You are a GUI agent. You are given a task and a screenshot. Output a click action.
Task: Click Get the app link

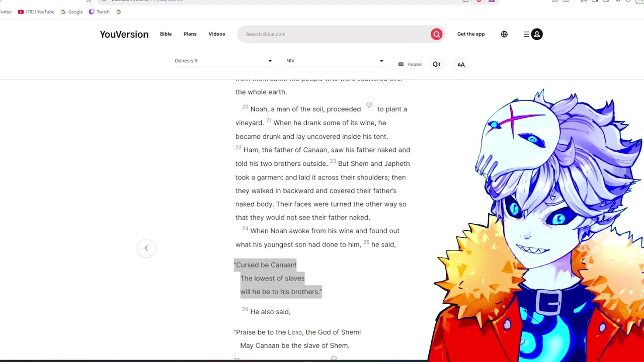(x=471, y=34)
